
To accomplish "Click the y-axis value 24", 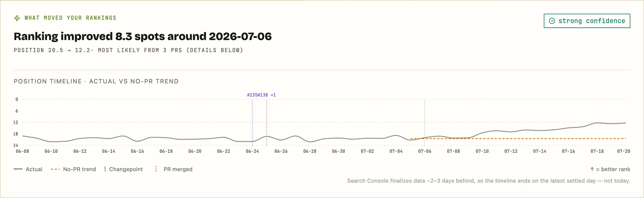I will click(x=16, y=145).
